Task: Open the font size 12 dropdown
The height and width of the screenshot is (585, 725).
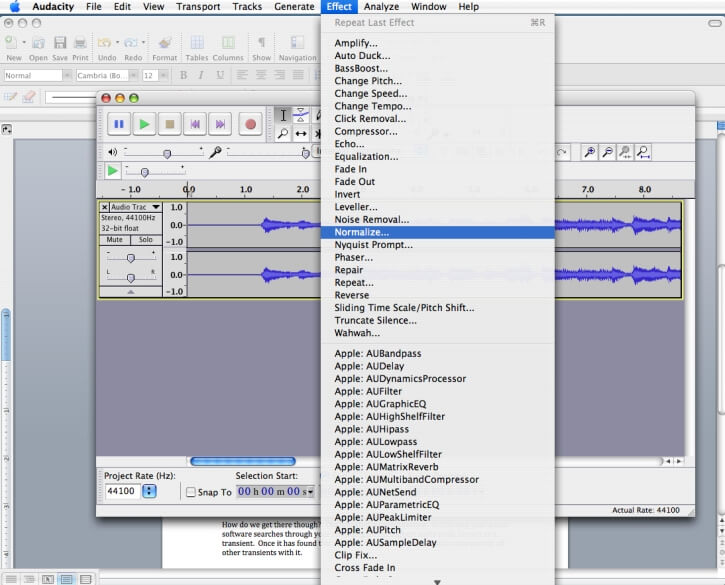Action: [x=163, y=75]
